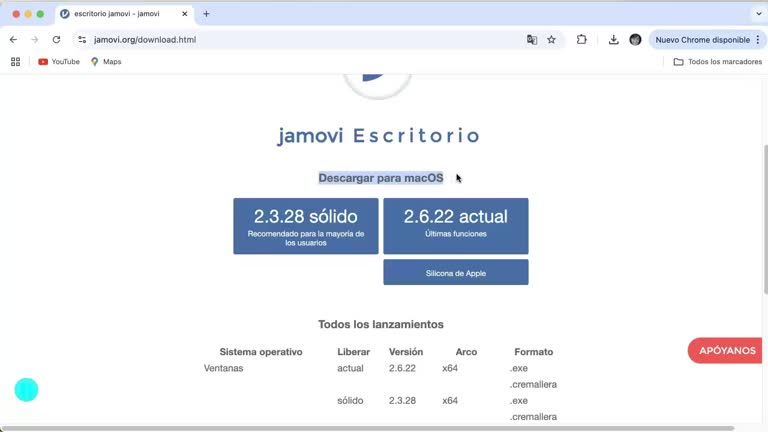Click the Todos los lanzamientos heading
Image resolution: width=768 pixels, height=432 pixels.
click(381, 324)
